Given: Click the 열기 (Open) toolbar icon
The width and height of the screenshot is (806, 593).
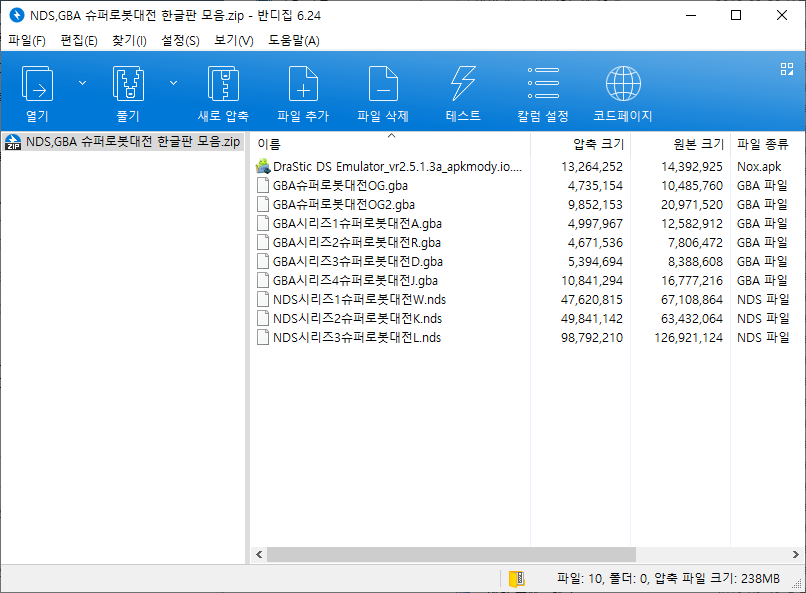Looking at the screenshot, I should tap(37, 85).
